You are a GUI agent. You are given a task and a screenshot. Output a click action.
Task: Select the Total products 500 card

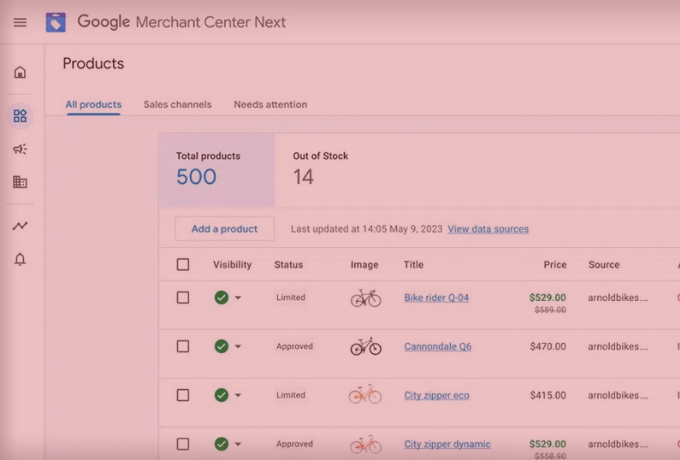[x=217, y=170]
